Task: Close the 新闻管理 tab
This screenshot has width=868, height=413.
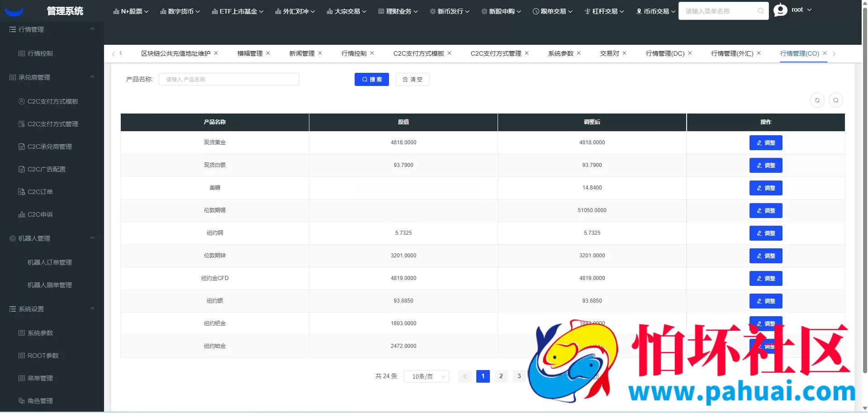Action: [x=320, y=53]
